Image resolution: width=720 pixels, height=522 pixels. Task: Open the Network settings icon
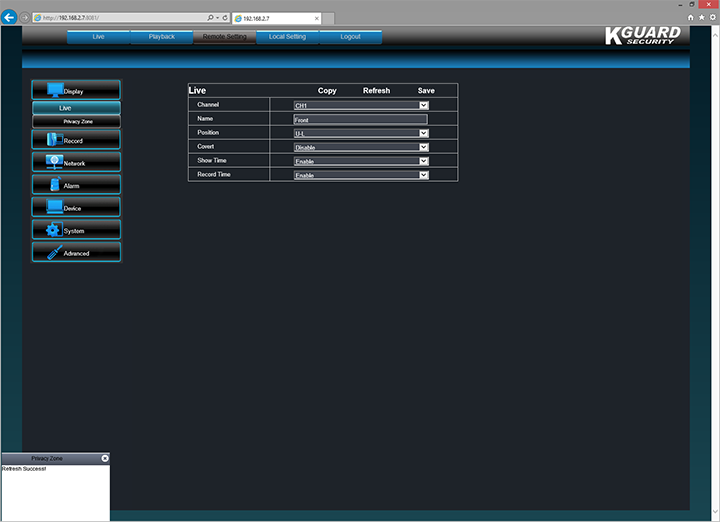click(x=55, y=162)
